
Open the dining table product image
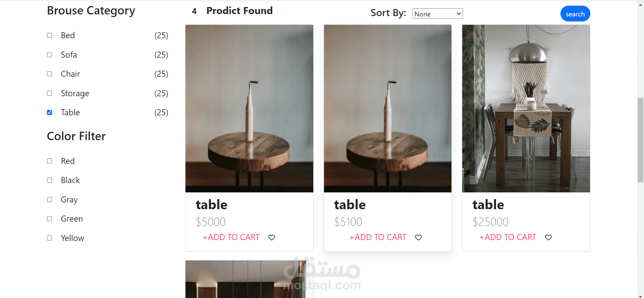[x=526, y=108]
